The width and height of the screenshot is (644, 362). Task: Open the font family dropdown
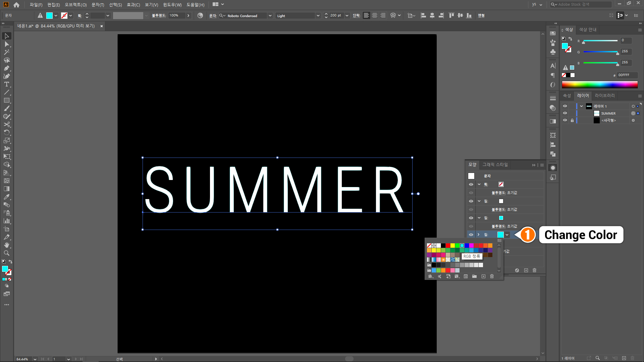pyautogui.click(x=270, y=16)
